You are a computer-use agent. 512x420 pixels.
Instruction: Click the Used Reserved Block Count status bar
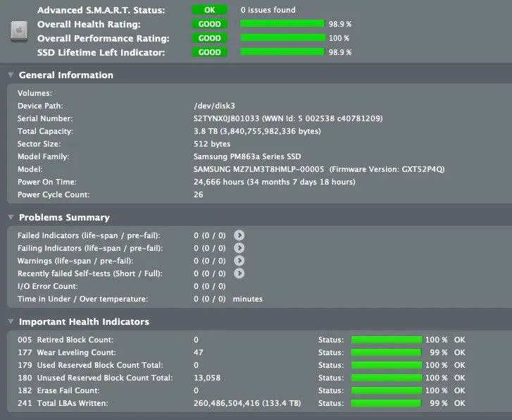(x=386, y=365)
